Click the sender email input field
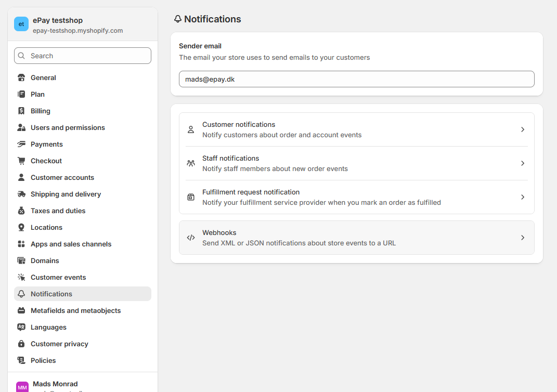557x392 pixels. [356, 79]
